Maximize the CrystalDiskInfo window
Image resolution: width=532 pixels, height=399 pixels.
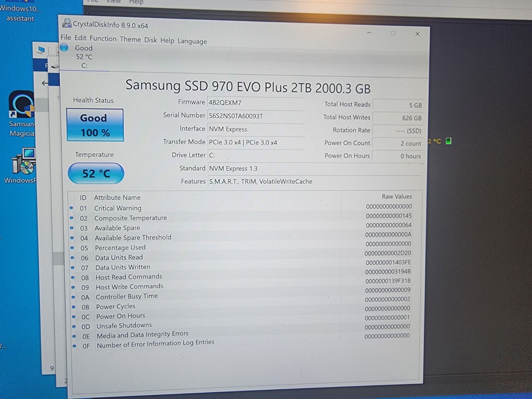pyautogui.click(x=393, y=33)
